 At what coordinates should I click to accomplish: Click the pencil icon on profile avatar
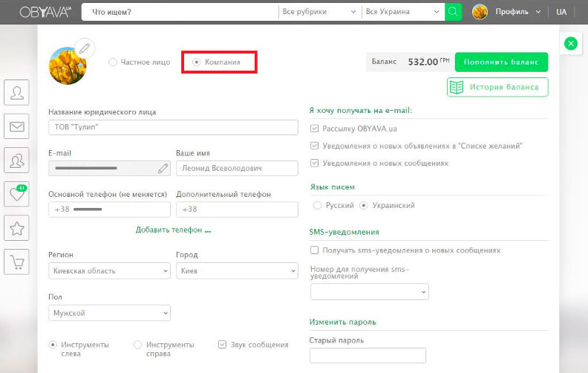[x=85, y=49]
